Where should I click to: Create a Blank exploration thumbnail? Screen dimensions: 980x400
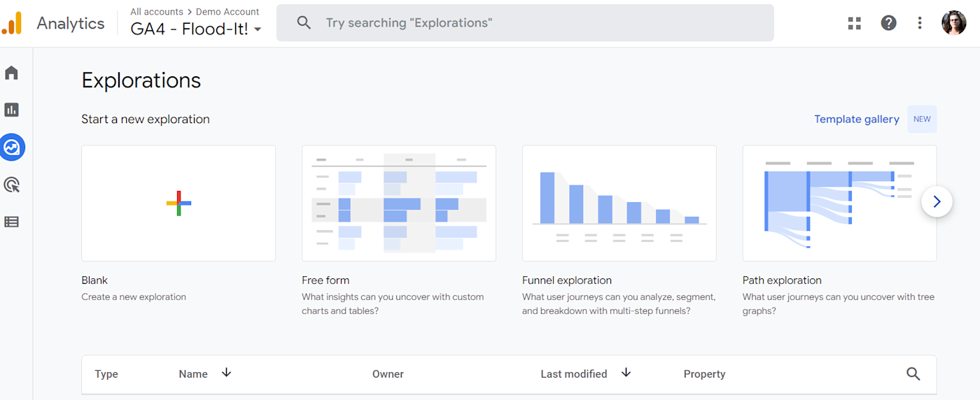[178, 203]
